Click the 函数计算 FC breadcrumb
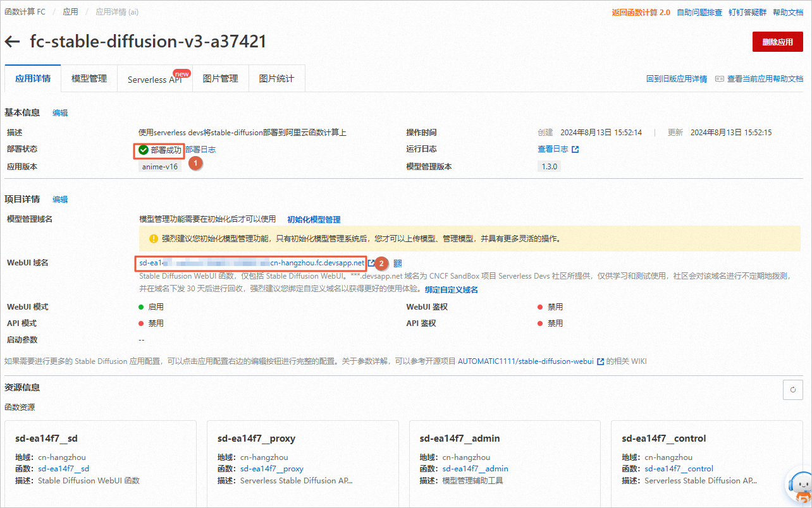 pos(25,12)
